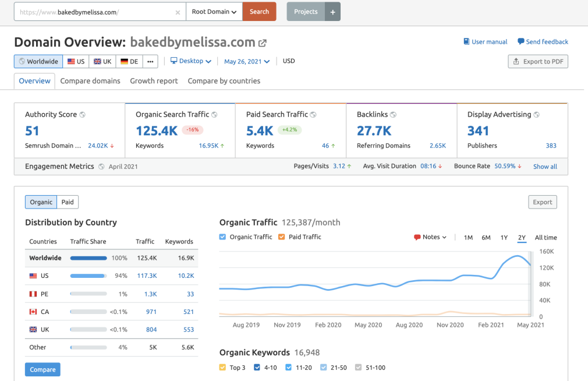The image size is (588, 381).
Task: Click the Worldwide traffic share bar
Action: click(x=88, y=258)
